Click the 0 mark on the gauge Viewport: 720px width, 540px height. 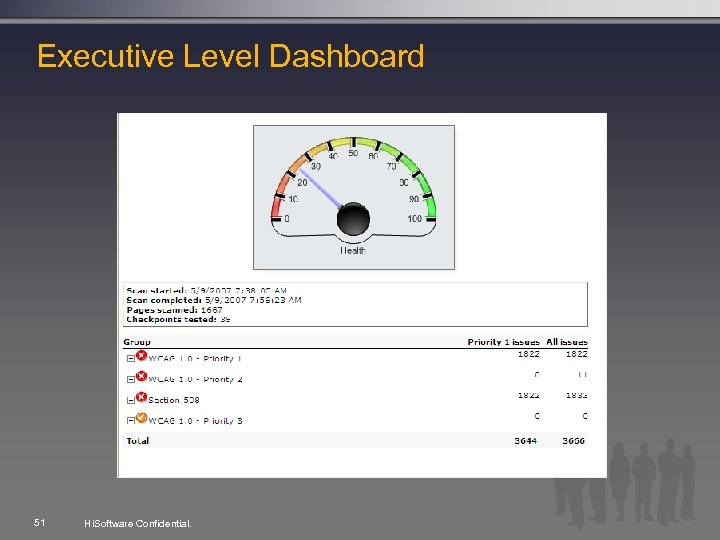[x=287, y=219]
